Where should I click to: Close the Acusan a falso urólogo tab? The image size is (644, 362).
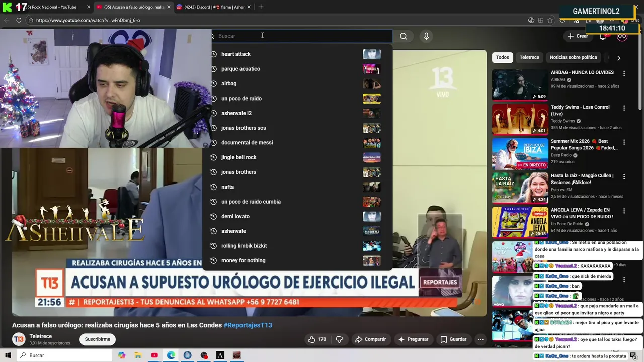click(x=169, y=7)
